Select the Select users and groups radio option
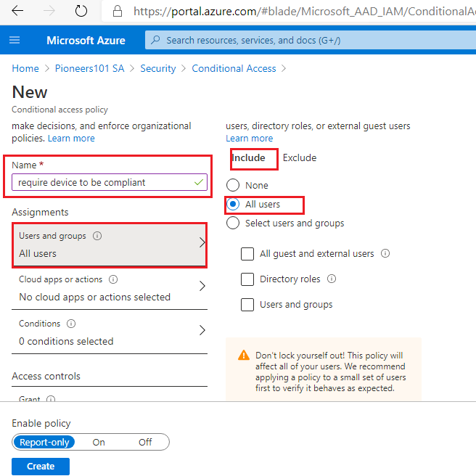The image size is (476, 476). click(x=233, y=223)
